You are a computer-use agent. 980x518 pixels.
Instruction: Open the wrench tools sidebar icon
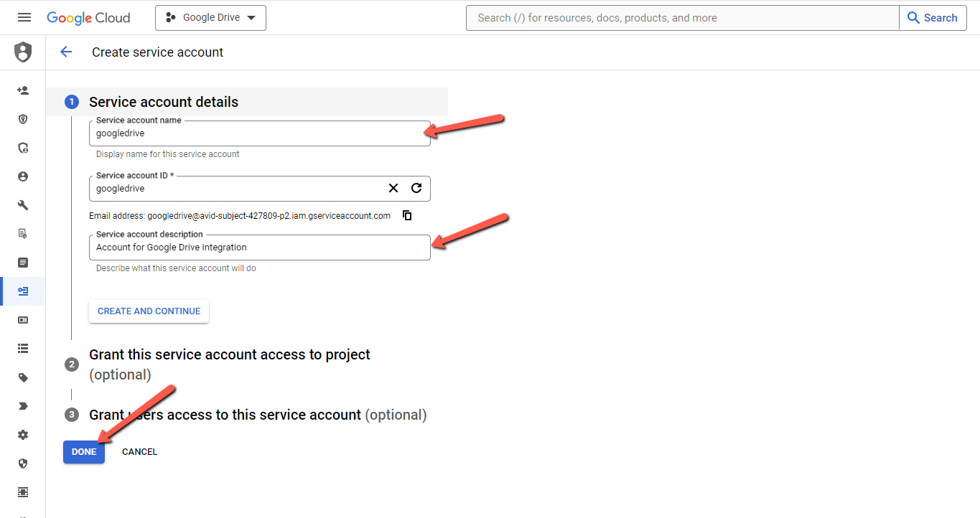(23, 205)
